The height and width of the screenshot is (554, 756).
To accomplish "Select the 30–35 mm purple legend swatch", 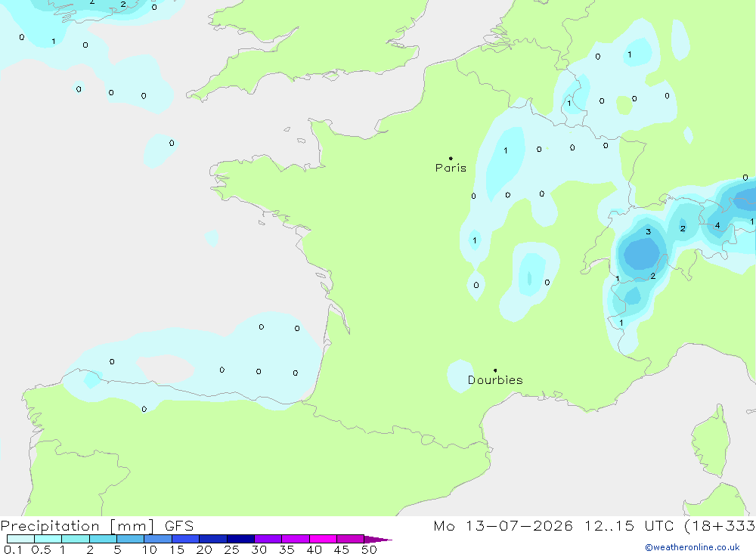I will [268, 539].
